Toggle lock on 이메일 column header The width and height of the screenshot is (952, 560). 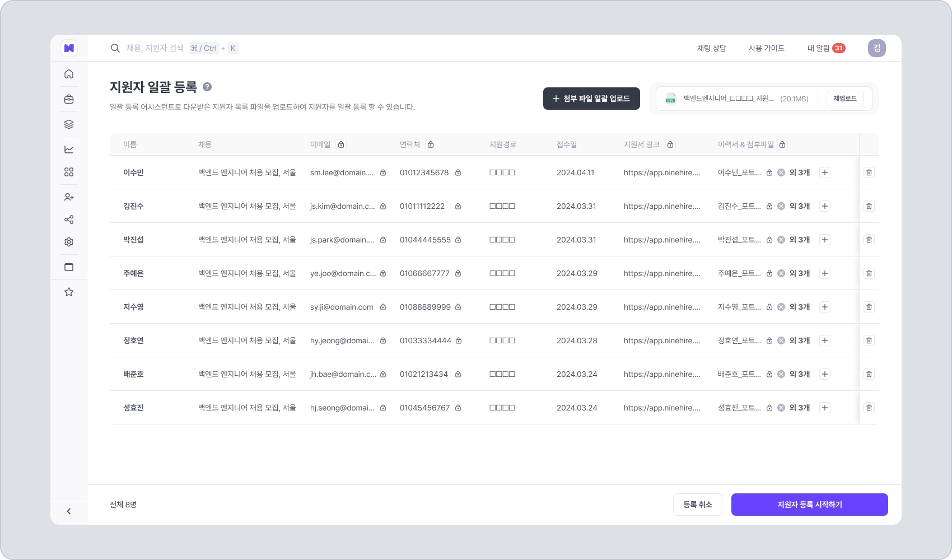tap(341, 144)
